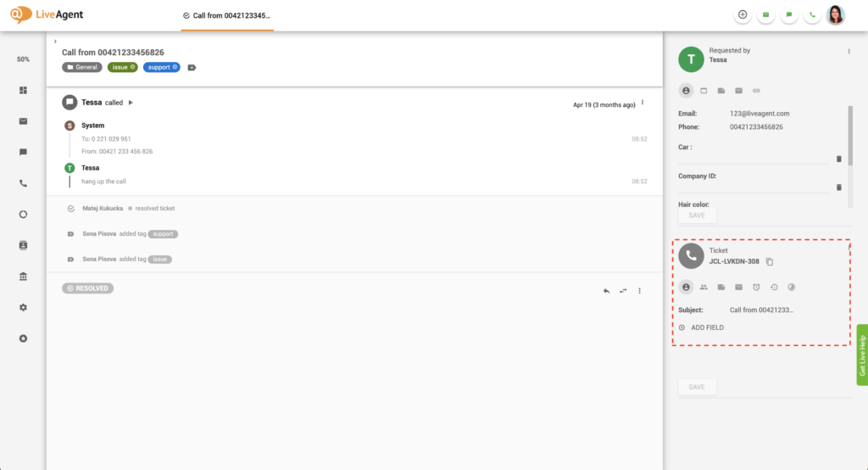The image size is (868, 470).
Task: Click the green phone icon in header
Action: tap(813, 14)
